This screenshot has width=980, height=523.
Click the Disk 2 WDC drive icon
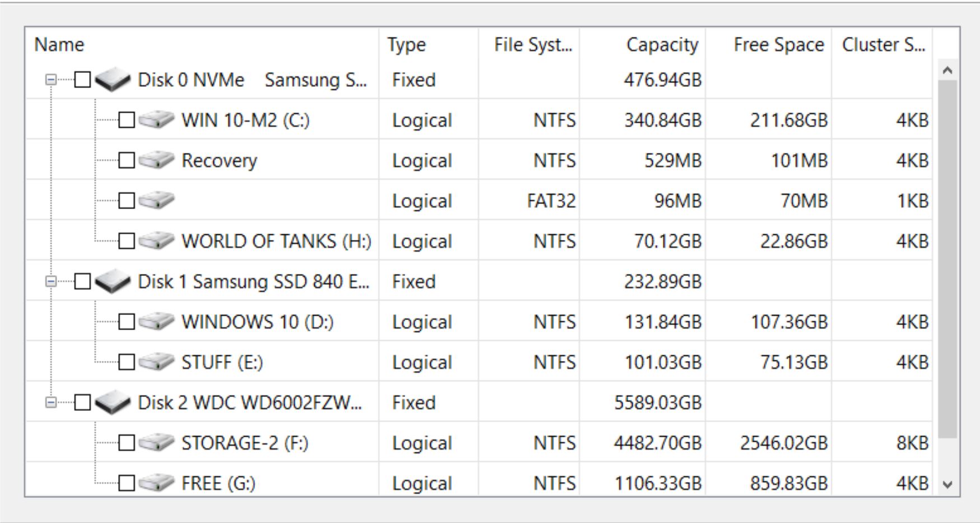point(113,402)
